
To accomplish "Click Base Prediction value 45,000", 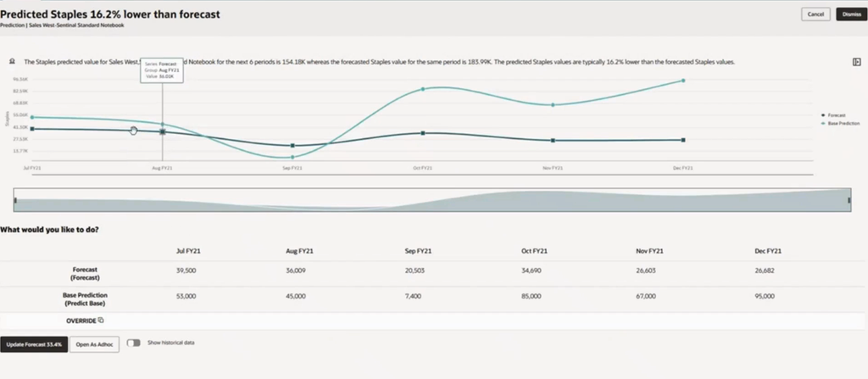I will (x=296, y=297).
